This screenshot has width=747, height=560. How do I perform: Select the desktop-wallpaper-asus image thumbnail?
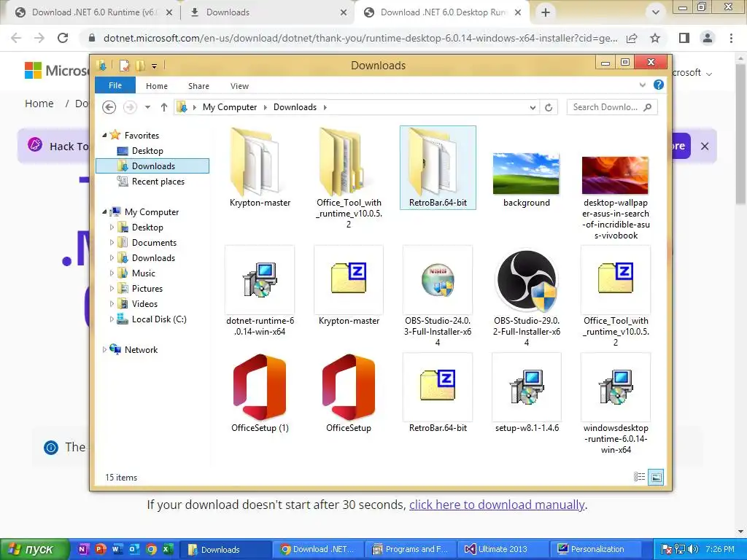(615, 175)
